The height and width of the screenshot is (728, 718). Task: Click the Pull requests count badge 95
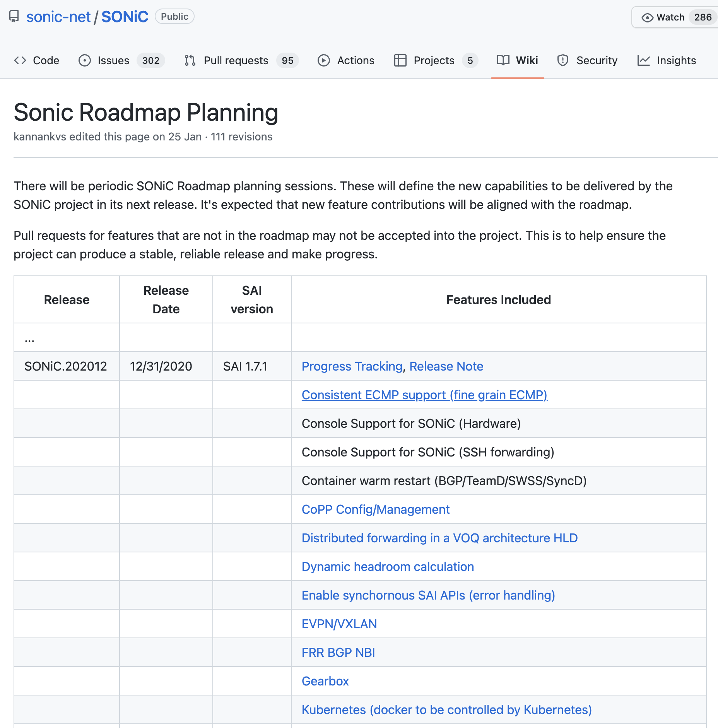point(287,60)
